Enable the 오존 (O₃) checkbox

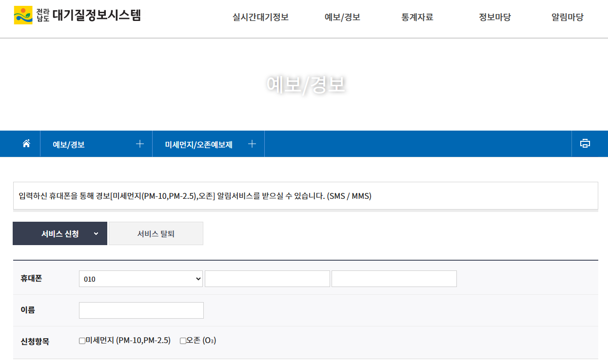tap(182, 341)
